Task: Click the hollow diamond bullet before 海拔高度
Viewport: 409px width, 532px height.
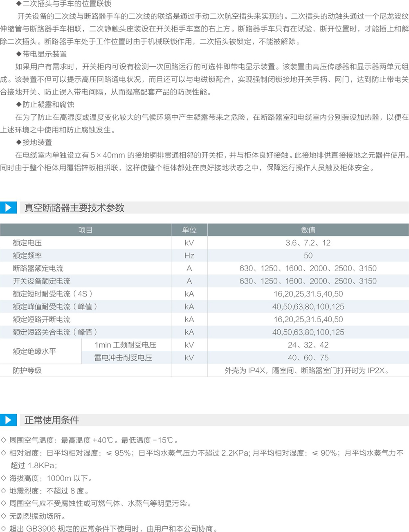Action: pyautogui.click(x=4, y=478)
